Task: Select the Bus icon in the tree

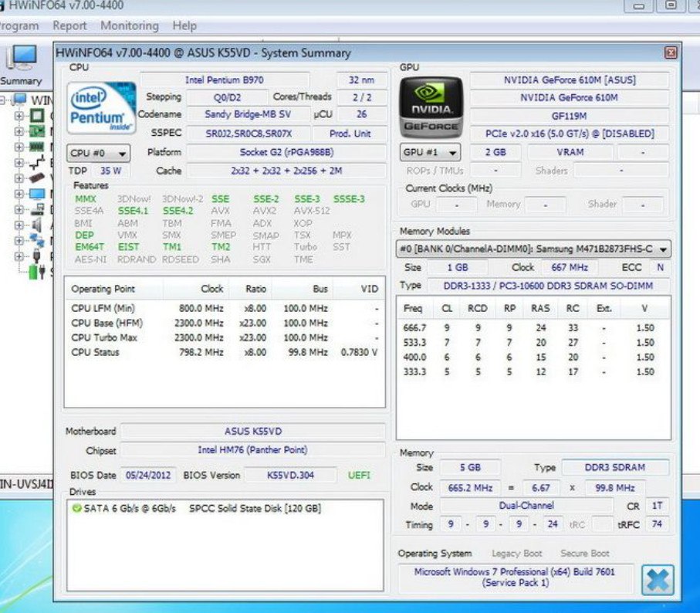Action: pyautogui.click(x=37, y=162)
